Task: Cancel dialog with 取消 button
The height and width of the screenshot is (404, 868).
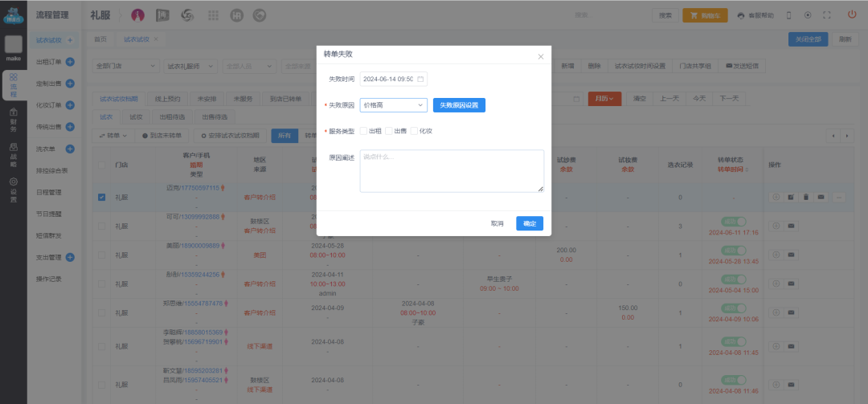Action: coord(497,223)
